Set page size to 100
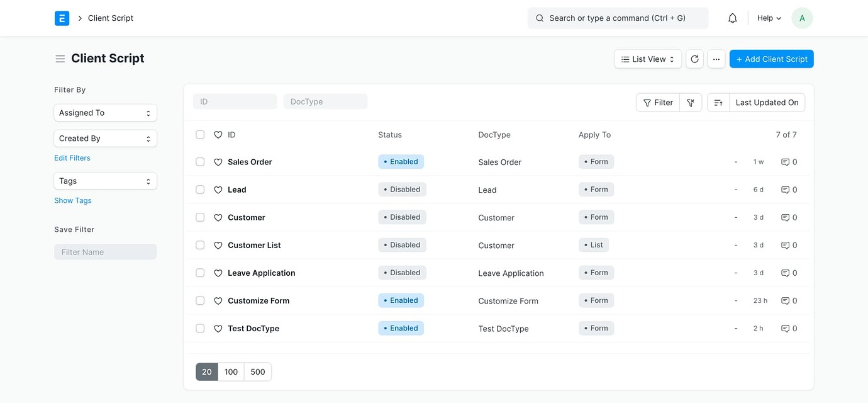 click(231, 372)
